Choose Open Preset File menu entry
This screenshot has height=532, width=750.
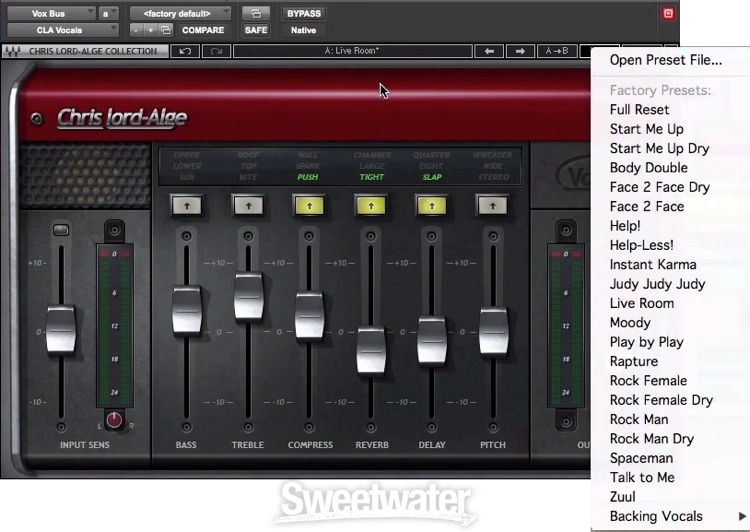coord(666,60)
